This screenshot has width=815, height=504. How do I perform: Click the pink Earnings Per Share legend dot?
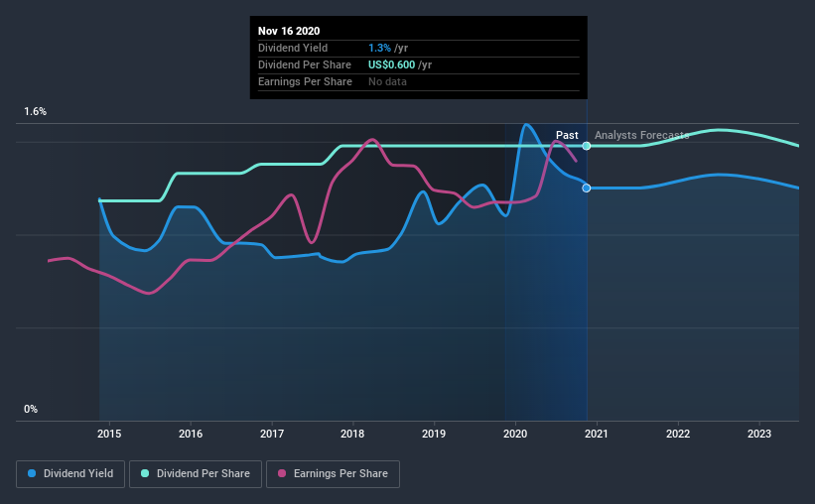click(282, 473)
